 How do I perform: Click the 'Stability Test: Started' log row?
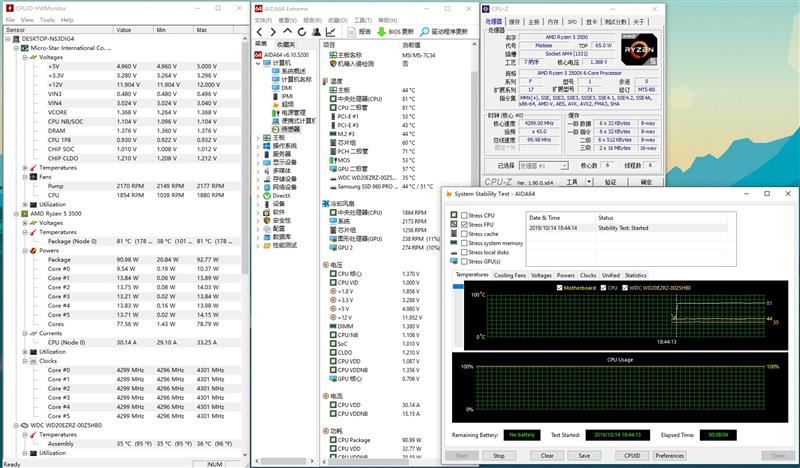(x=628, y=228)
